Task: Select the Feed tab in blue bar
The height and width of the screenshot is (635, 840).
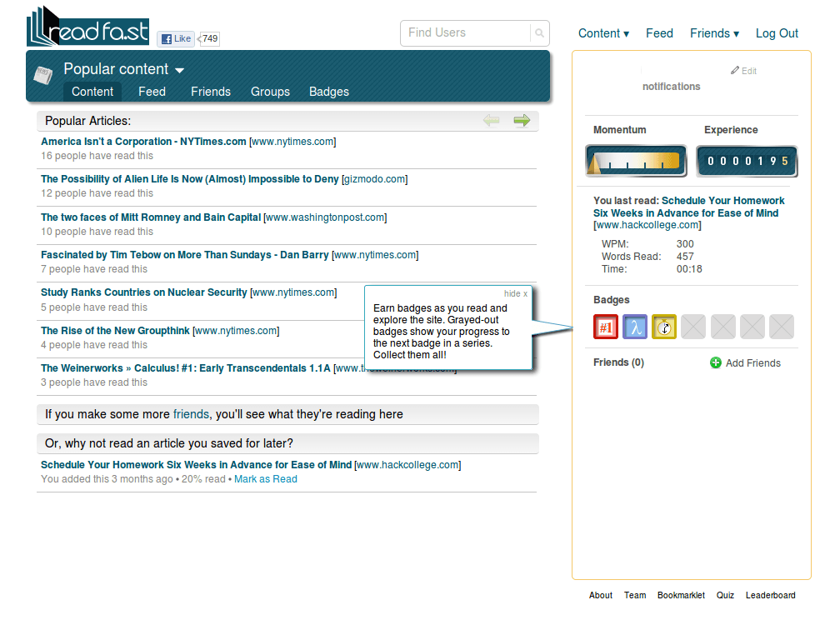Action: [152, 92]
